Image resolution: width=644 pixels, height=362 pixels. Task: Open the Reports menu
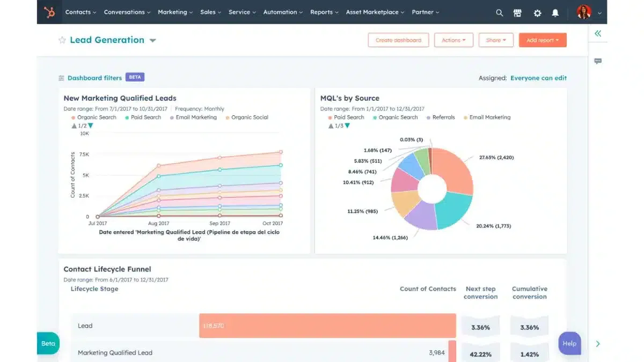pyautogui.click(x=324, y=12)
